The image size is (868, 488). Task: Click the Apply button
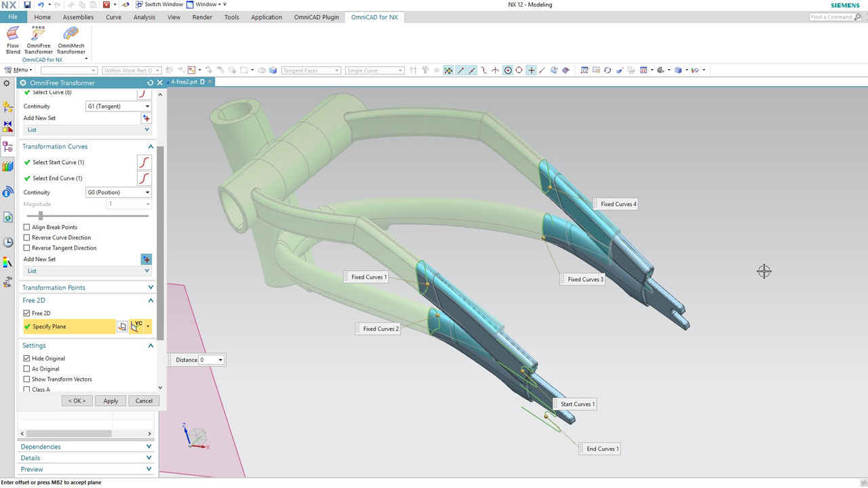[111, 401]
